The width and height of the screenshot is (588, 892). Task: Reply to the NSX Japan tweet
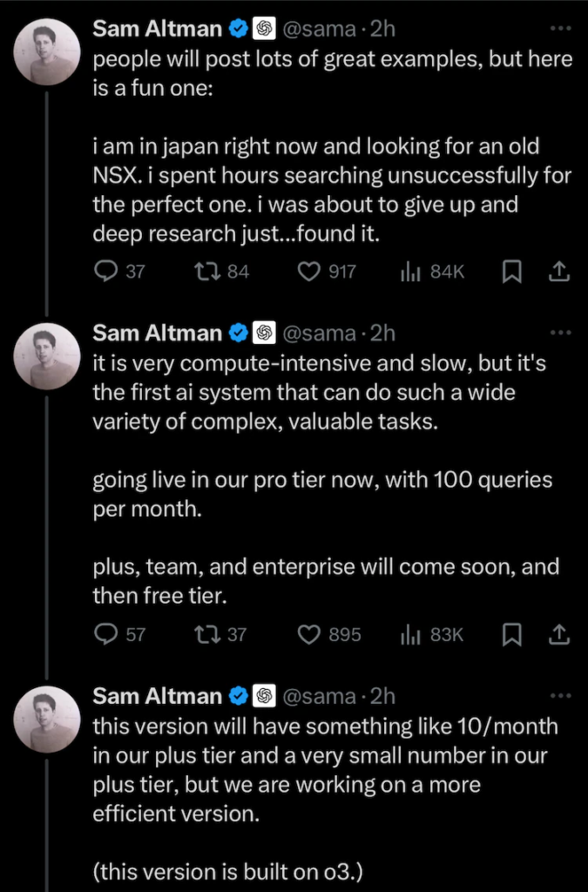106,272
